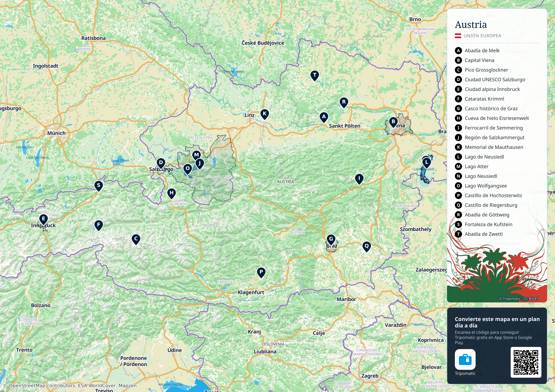The image size is (555, 392).
Task: Click the Liubliana city label
Action: click(265, 352)
